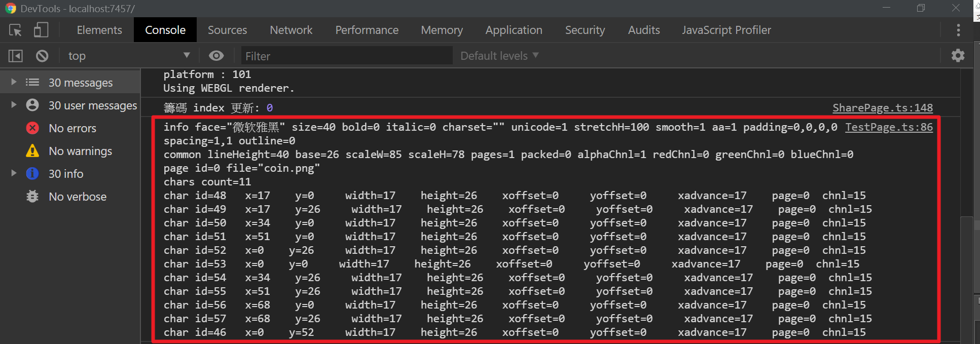The width and height of the screenshot is (980, 344).
Task: Expand the '30 messages' group
Action: pyautogui.click(x=14, y=82)
